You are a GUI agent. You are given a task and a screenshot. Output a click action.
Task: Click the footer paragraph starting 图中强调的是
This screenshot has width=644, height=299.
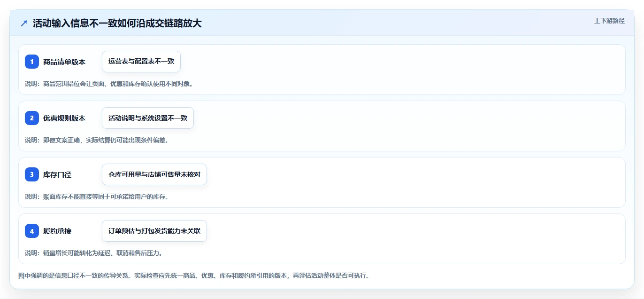tap(194, 275)
